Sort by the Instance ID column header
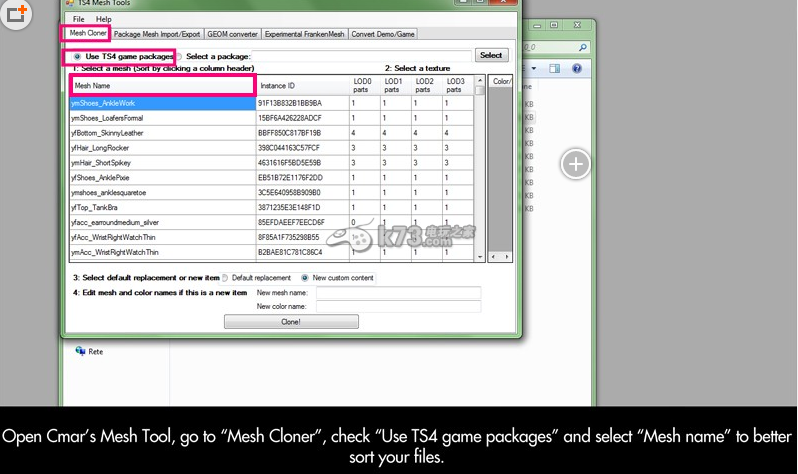This screenshot has height=474, width=798. (x=300, y=85)
